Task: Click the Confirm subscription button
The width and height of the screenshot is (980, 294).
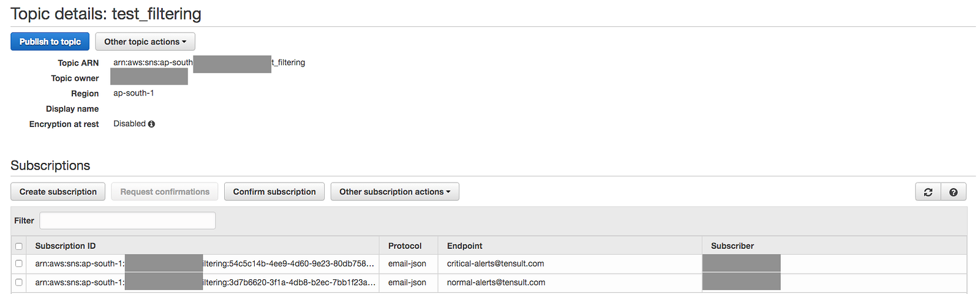Action: (274, 192)
